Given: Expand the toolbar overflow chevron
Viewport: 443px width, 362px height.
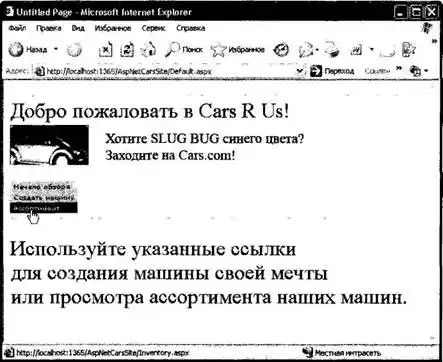Looking at the screenshot, I should 434,41.
